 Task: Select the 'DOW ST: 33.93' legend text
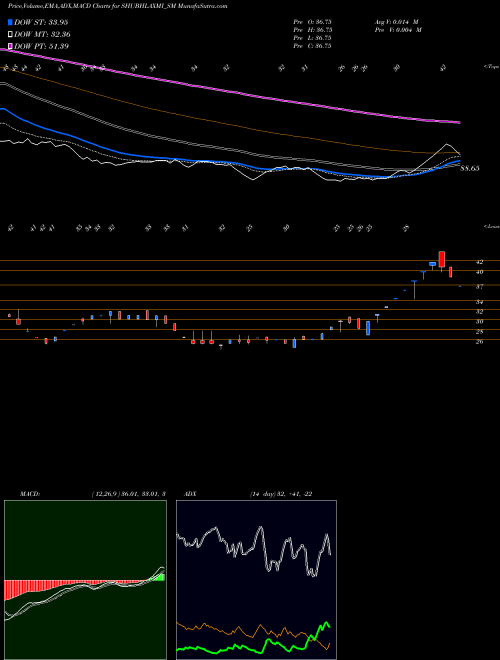41,22
